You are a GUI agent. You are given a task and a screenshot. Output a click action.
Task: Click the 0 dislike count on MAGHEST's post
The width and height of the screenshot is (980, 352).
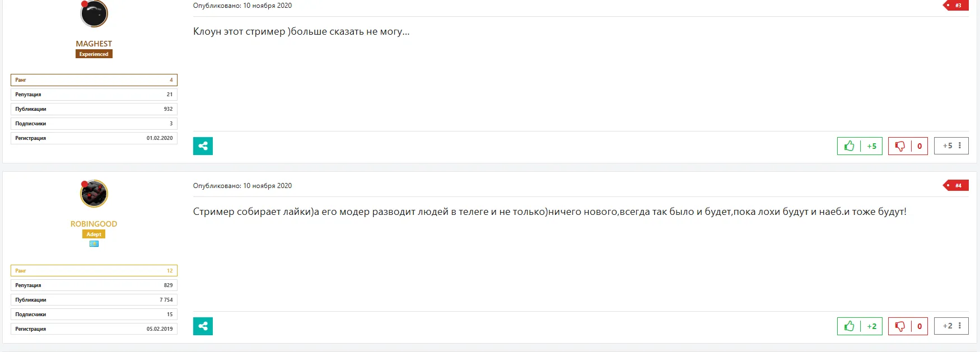coord(920,146)
